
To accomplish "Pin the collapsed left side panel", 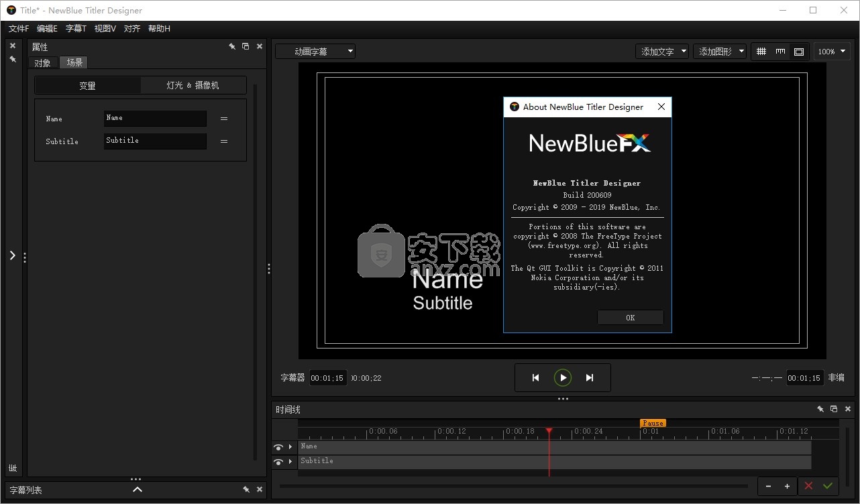I will coord(13,60).
